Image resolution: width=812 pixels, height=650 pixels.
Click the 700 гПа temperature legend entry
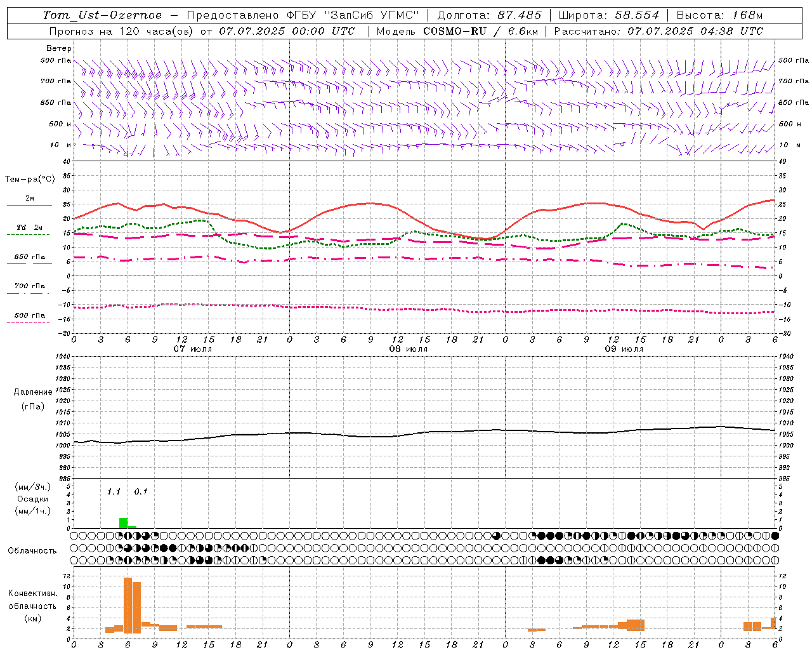pos(29,286)
